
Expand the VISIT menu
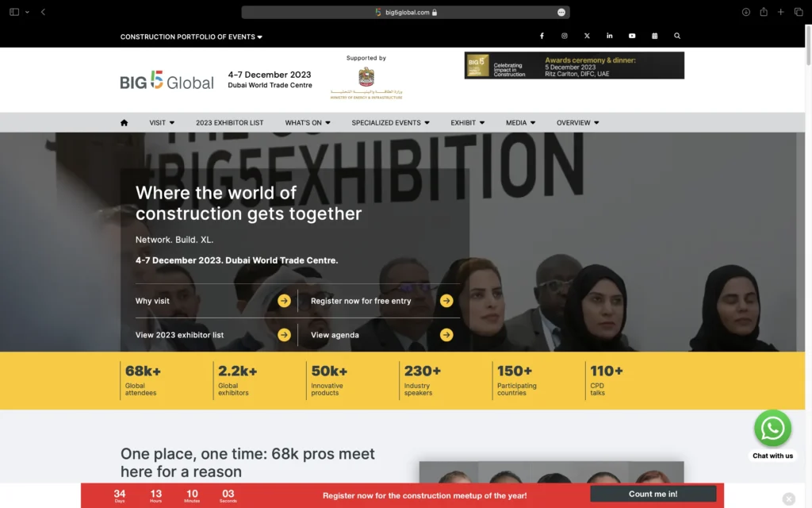[162, 123]
